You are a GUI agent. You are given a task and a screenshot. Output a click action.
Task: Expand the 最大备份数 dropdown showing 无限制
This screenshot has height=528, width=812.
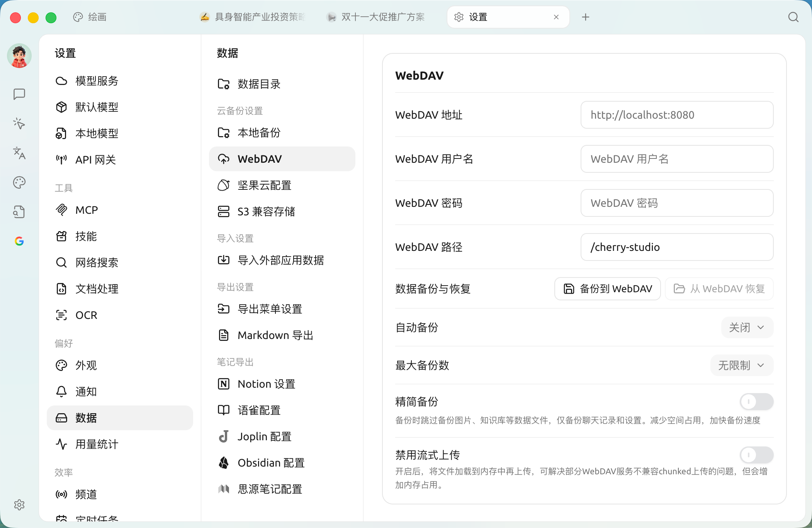click(742, 365)
